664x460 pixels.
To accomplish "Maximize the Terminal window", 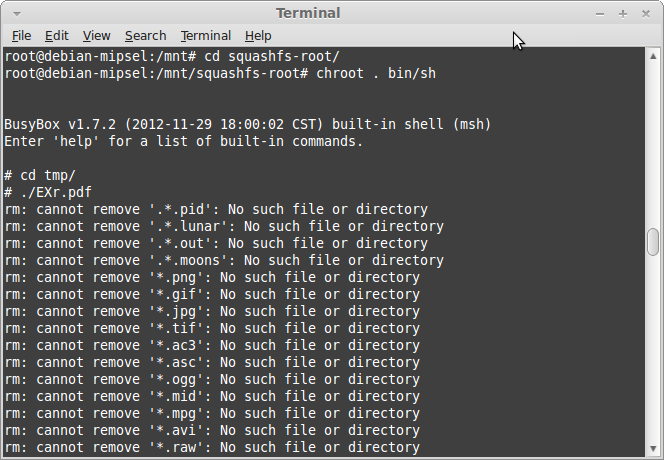I will [622, 14].
